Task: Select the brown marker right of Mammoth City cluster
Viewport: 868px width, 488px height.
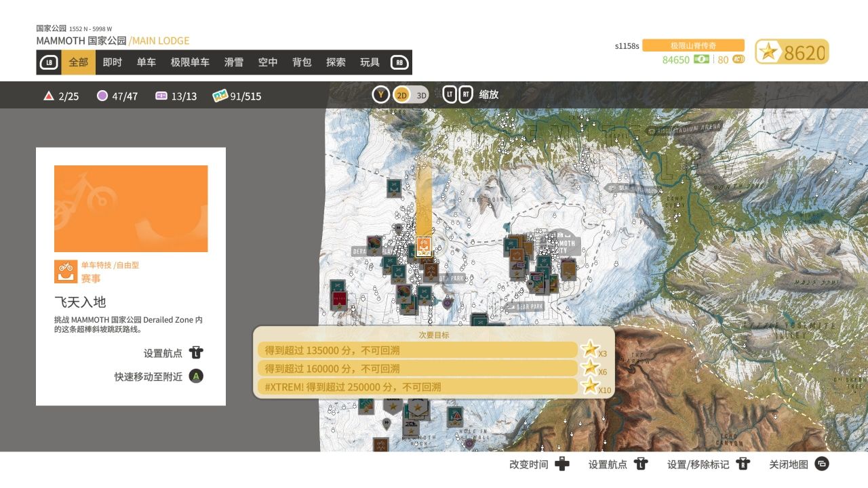Action: [x=568, y=269]
